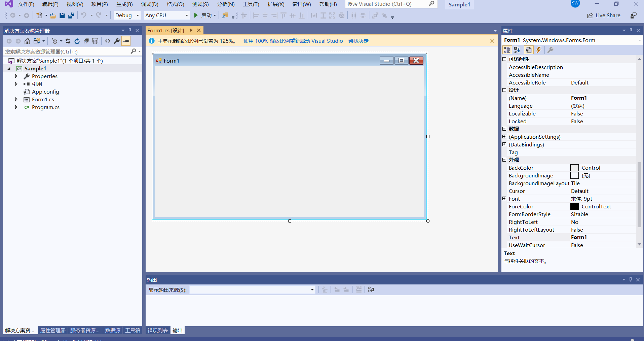Viewport: 644px width, 341px height.
Task: Click the Collapse All icon in Solution Explorer
Action: point(86,41)
